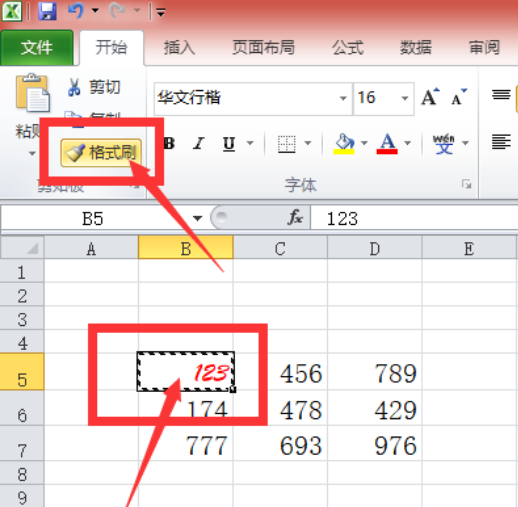Switch to the 插入 tab
This screenshot has height=507, width=518.
pyautogui.click(x=179, y=47)
